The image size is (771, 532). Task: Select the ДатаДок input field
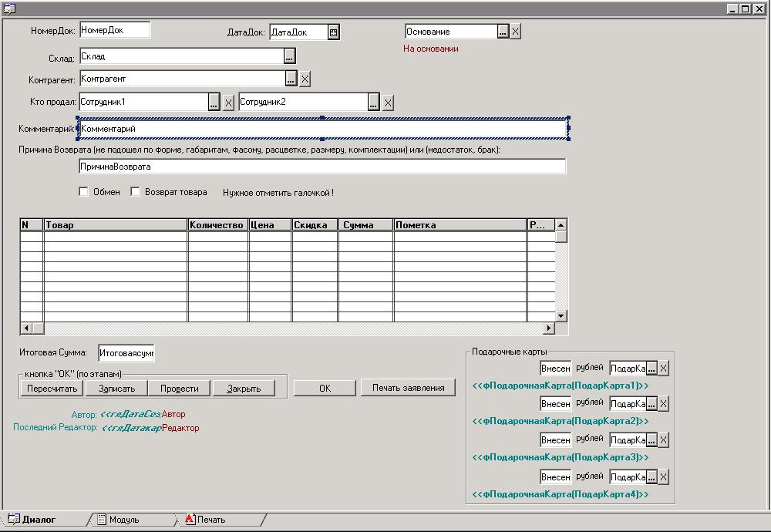[x=298, y=32]
